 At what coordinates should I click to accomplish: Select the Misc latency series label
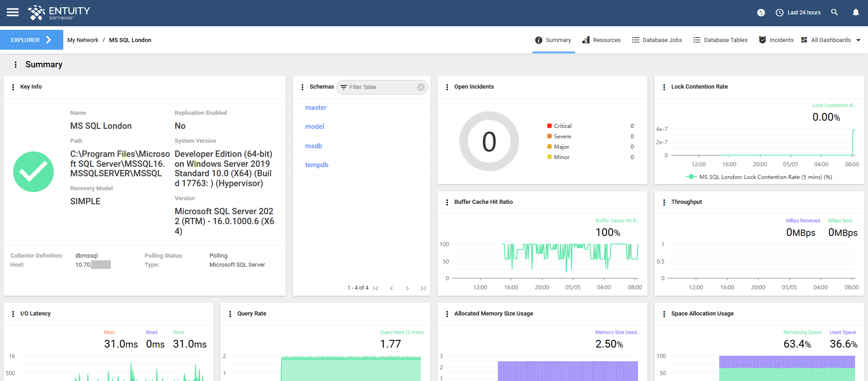(109, 332)
